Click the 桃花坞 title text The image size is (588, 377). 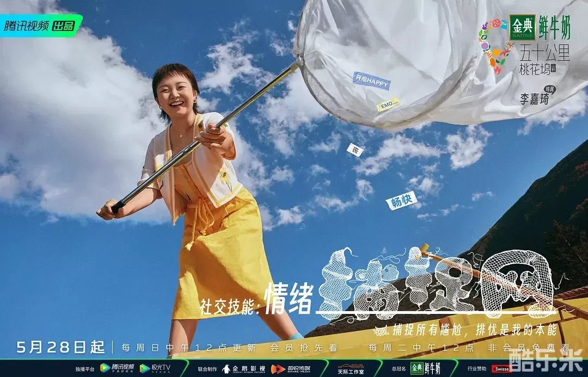534,69
